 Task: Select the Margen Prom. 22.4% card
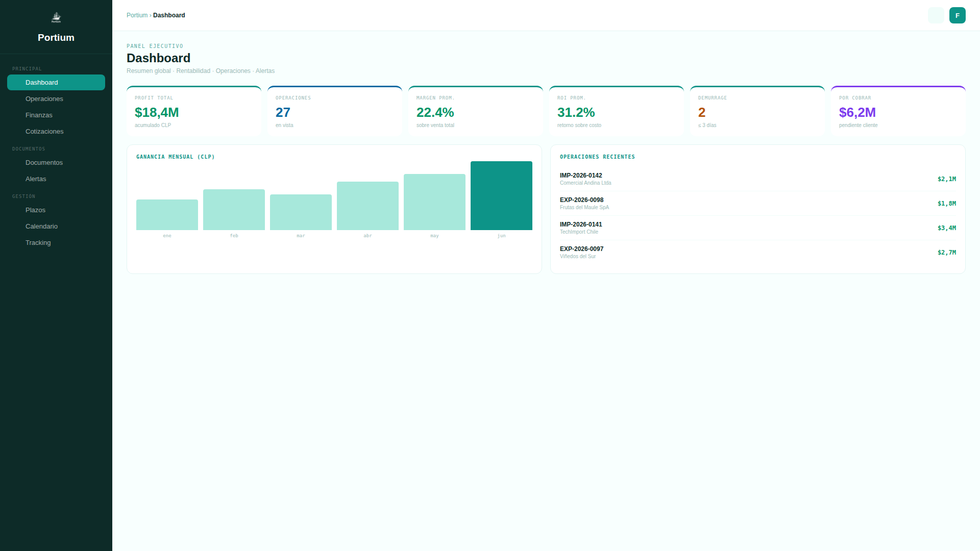point(476,111)
